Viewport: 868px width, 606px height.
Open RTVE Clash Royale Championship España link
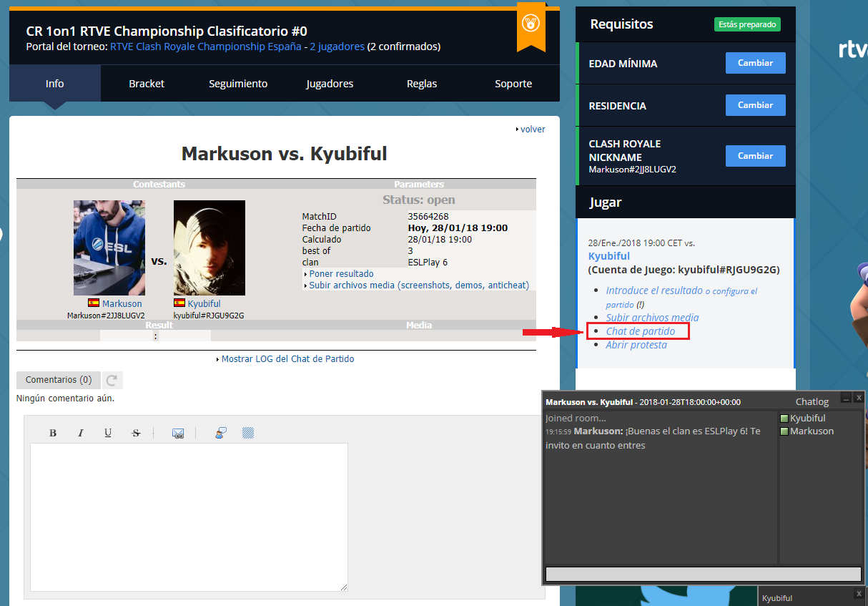tap(205, 47)
